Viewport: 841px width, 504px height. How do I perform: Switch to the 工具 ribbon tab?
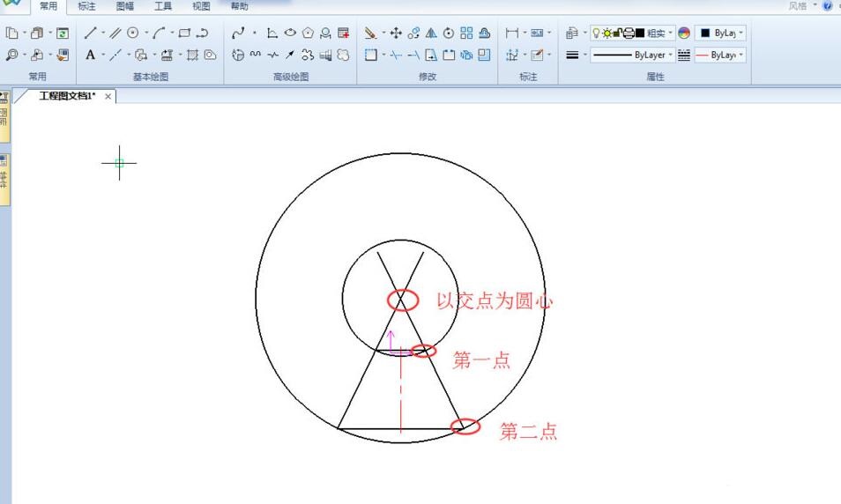163,6
